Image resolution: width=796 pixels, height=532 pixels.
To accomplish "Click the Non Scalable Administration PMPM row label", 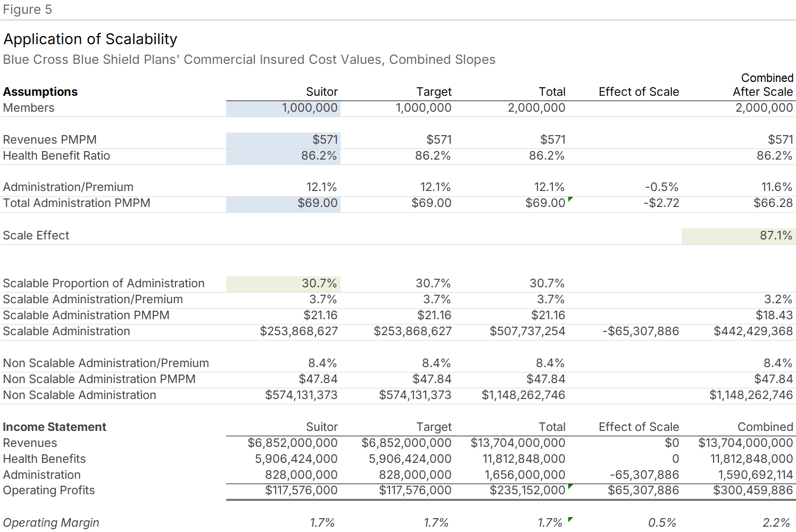I will (x=99, y=379).
